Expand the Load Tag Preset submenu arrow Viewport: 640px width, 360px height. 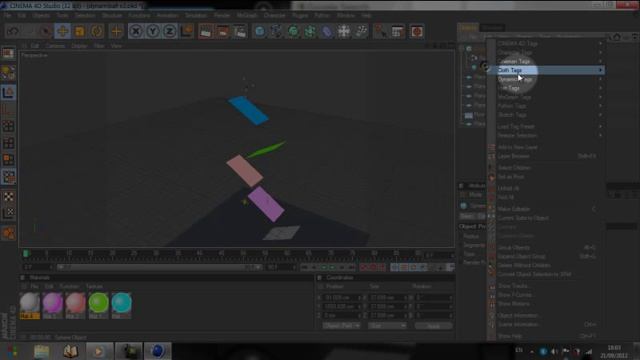pyautogui.click(x=600, y=127)
